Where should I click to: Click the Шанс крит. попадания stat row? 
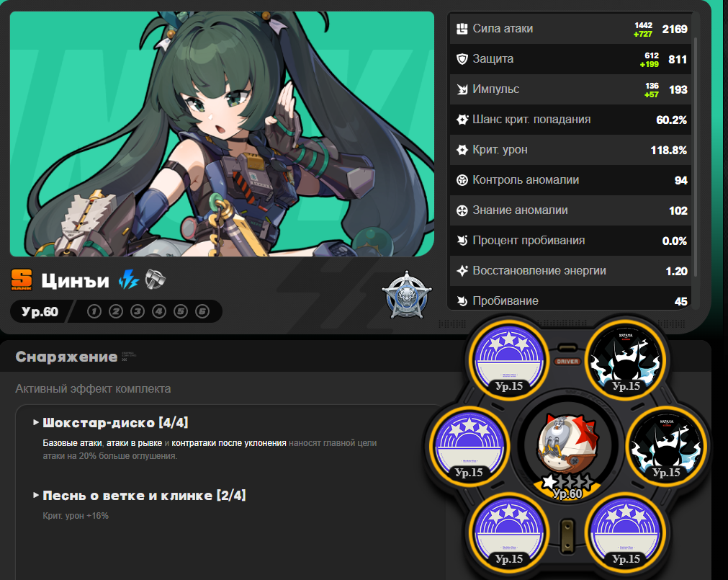570,120
